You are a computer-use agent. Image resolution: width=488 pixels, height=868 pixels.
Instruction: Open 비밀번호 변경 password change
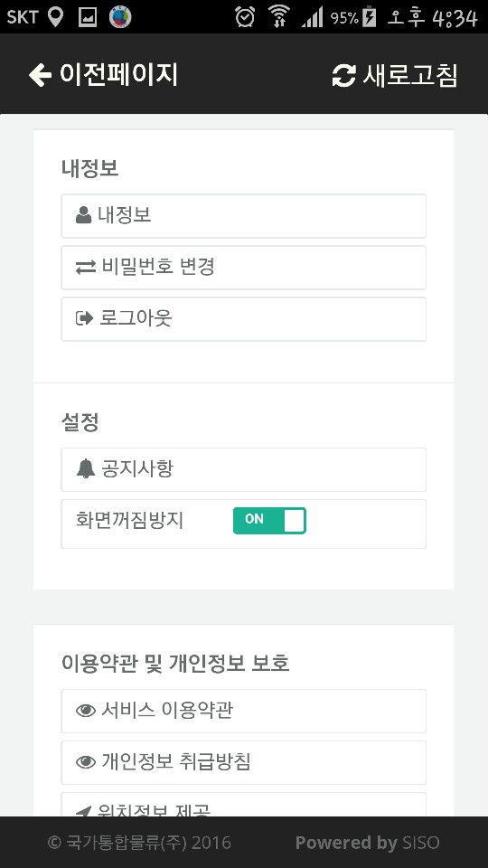click(243, 268)
